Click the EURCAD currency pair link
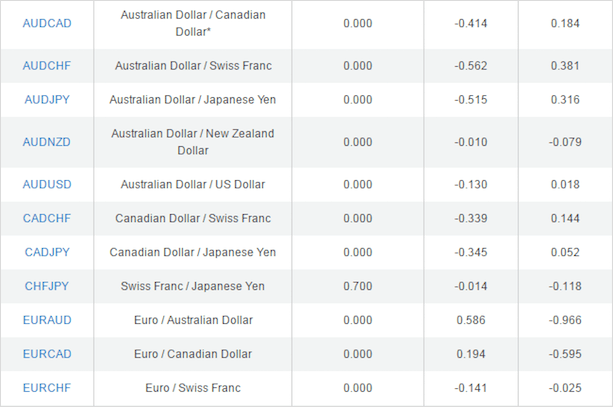Image resolution: width=613 pixels, height=407 pixels. point(47,354)
